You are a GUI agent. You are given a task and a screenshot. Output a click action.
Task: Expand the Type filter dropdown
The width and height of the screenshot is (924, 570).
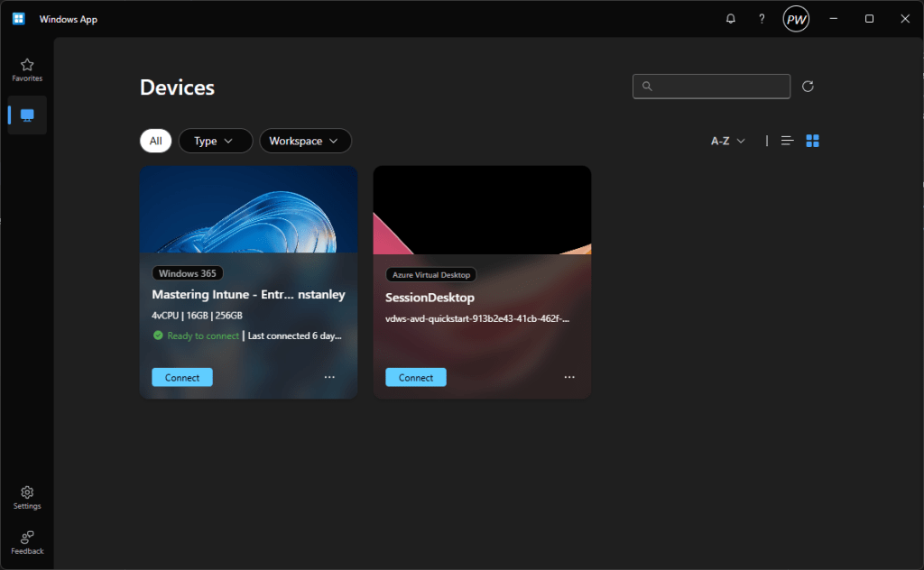coord(215,141)
